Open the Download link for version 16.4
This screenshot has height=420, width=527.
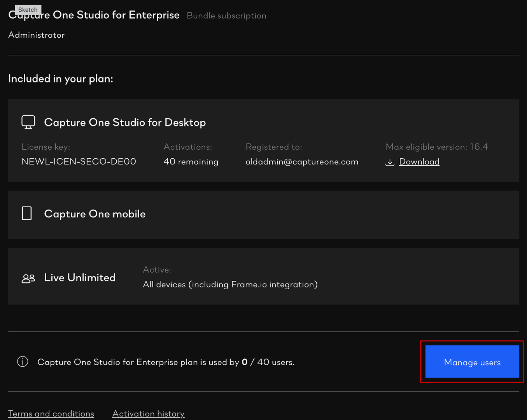(x=419, y=162)
